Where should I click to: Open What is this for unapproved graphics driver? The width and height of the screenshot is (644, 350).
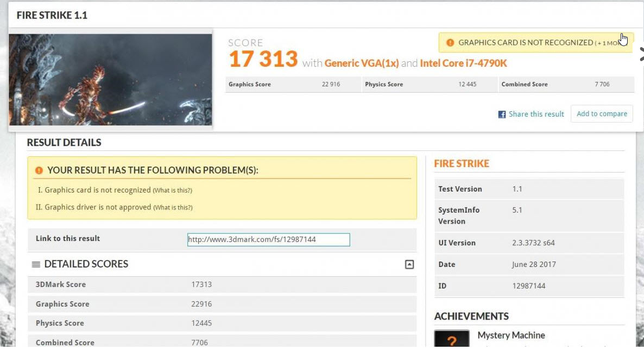pyautogui.click(x=173, y=208)
